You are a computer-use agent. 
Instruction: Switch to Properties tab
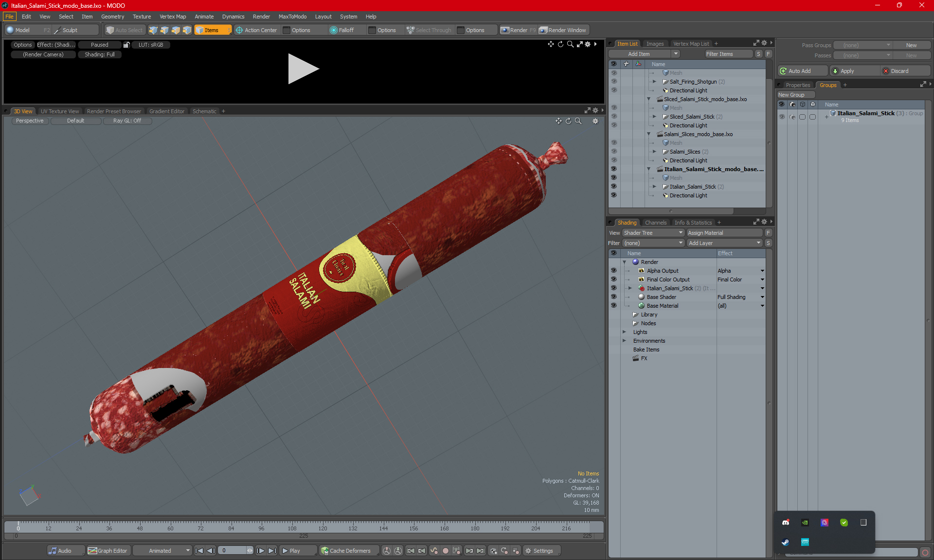798,85
